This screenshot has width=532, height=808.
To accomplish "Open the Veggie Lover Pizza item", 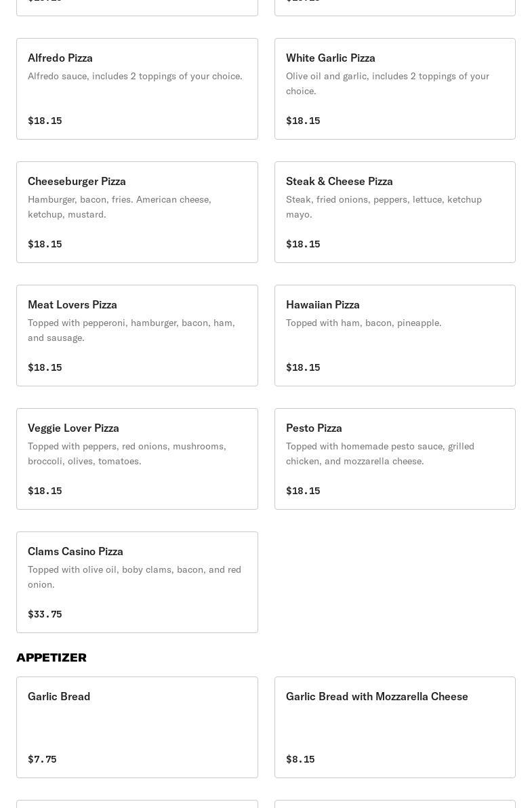I will click(x=137, y=459).
